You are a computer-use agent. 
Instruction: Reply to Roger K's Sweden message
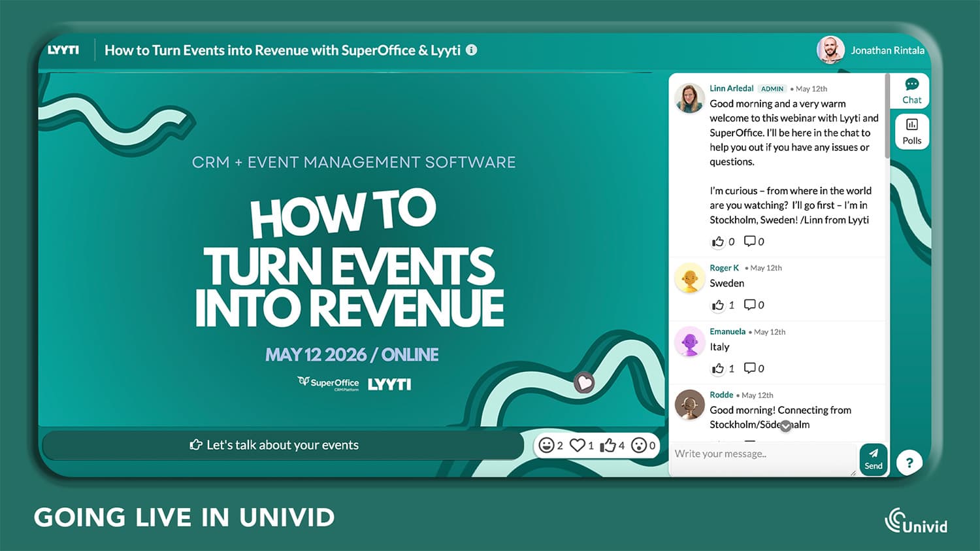pos(750,305)
